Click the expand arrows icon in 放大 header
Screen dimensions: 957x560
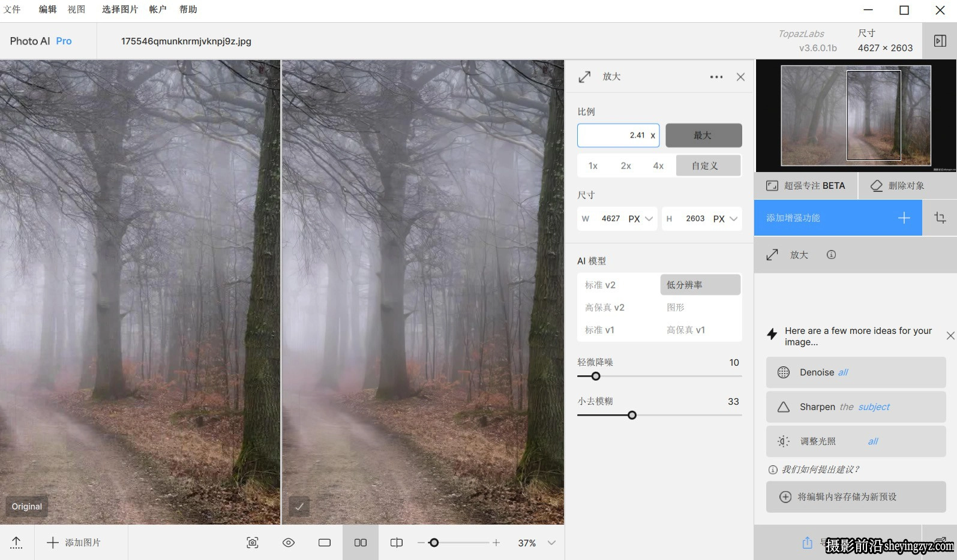point(584,77)
